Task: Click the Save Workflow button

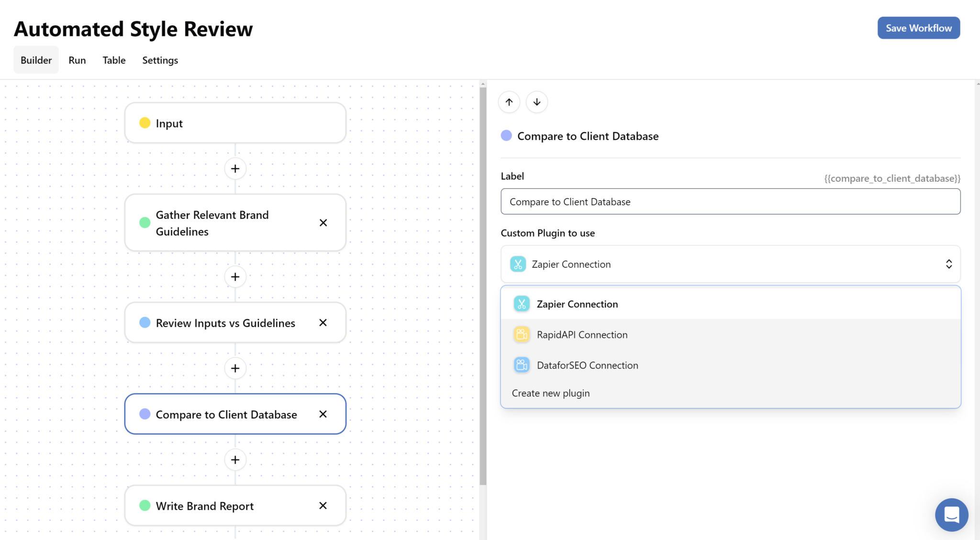Action: click(x=918, y=28)
